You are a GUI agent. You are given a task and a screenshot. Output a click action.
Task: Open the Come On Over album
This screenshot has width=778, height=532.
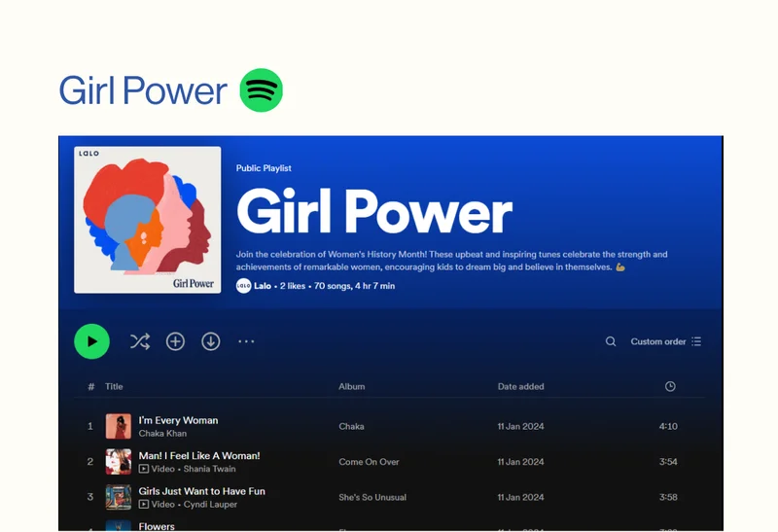[369, 462]
